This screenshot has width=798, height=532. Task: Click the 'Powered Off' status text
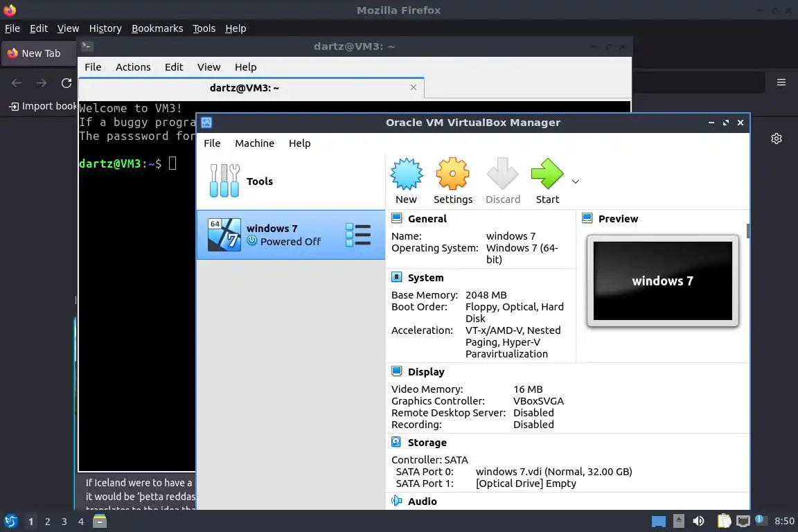(291, 242)
